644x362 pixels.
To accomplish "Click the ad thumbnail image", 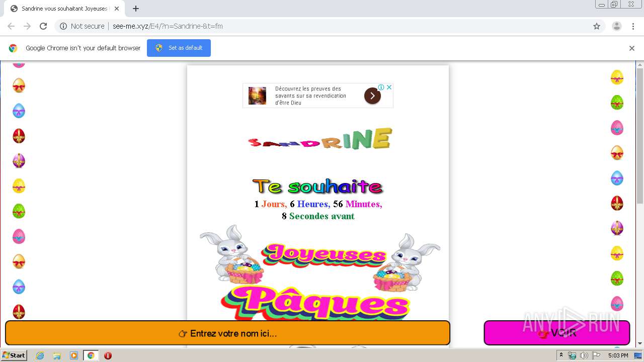I will click(x=257, y=96).
